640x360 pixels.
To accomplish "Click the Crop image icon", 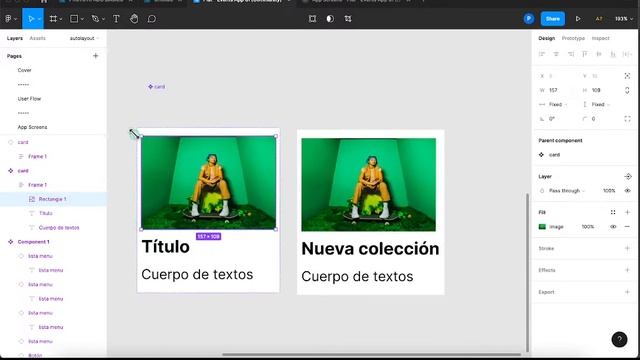I will coord(348,19).
